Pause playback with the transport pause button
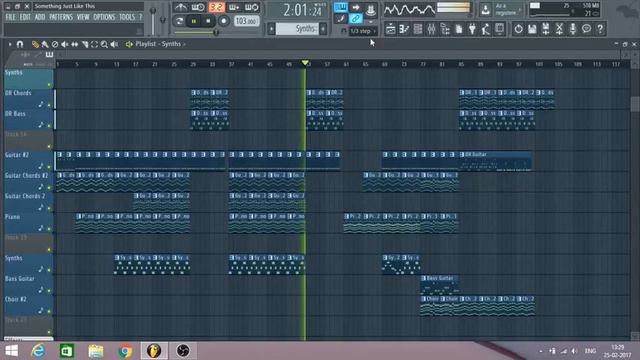Screen dimensions: 640x360 (x=194, y=21)
